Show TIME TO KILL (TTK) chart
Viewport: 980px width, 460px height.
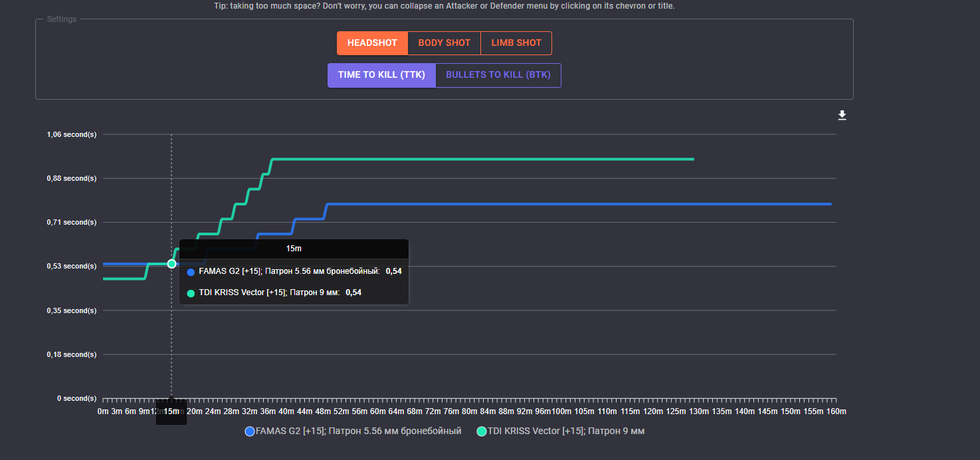pos(381,75)
